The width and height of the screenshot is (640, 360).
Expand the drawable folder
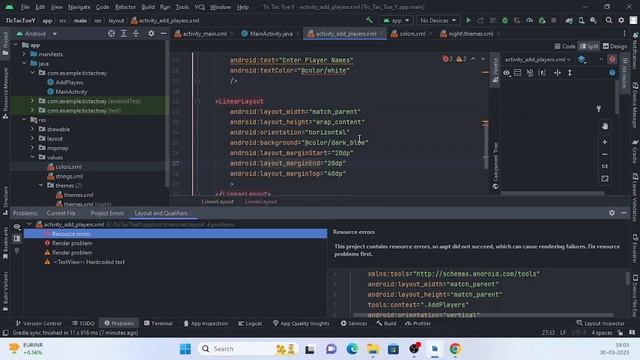pos(32,129)
